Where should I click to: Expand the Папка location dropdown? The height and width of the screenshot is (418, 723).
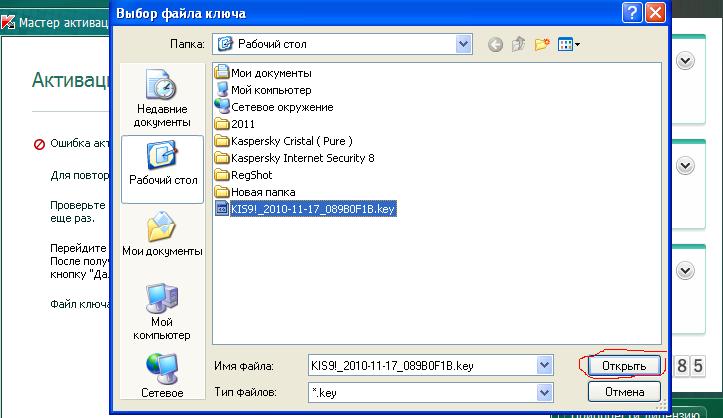463,44
